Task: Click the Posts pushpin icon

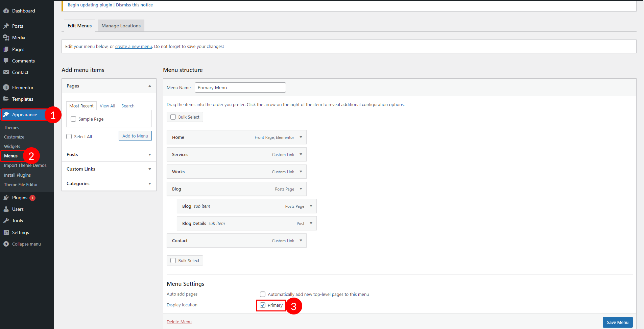Action: (x=6, y=26)
